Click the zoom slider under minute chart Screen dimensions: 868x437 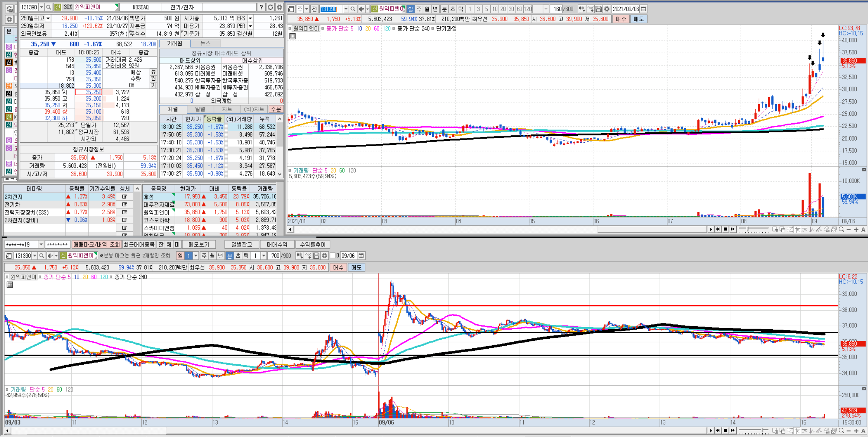(754, 431)
